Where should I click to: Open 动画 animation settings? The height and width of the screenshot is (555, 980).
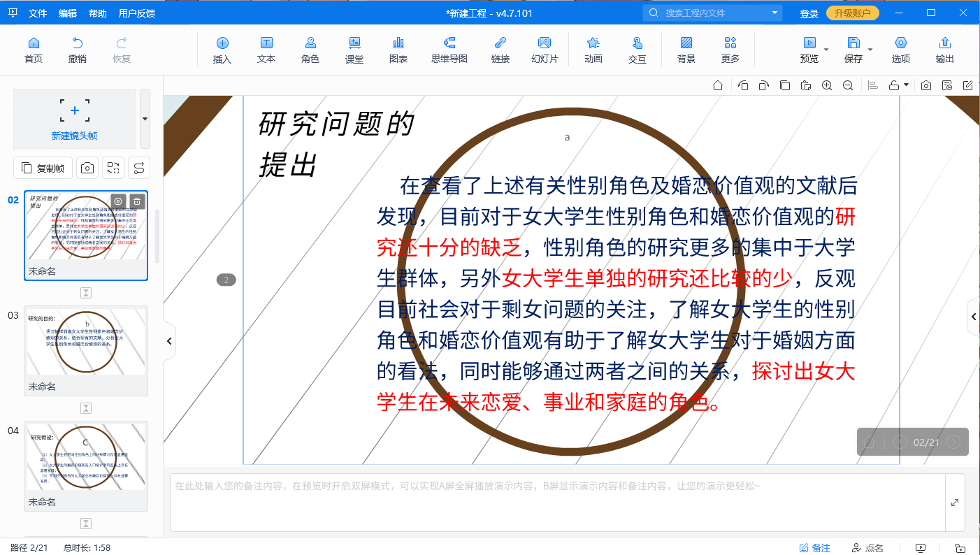point(593,50)
